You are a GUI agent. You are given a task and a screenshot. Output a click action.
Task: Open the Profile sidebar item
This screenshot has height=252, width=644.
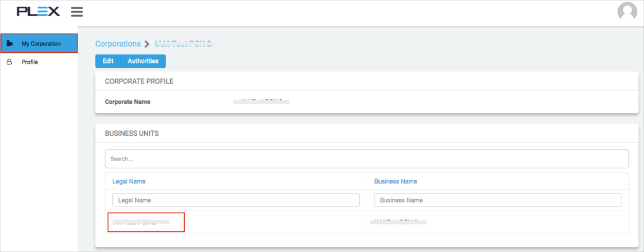(x=30, y=62)
